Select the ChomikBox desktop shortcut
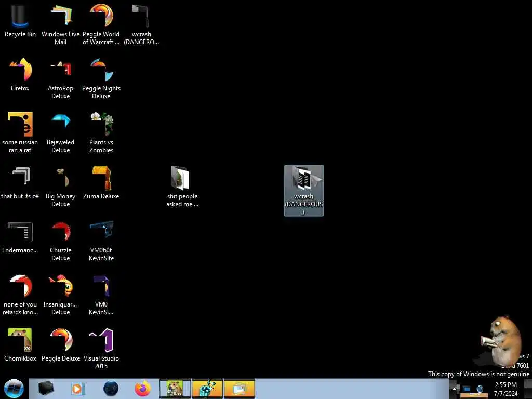The height and width of the screenshot is (399, 532). click(20, 345)
